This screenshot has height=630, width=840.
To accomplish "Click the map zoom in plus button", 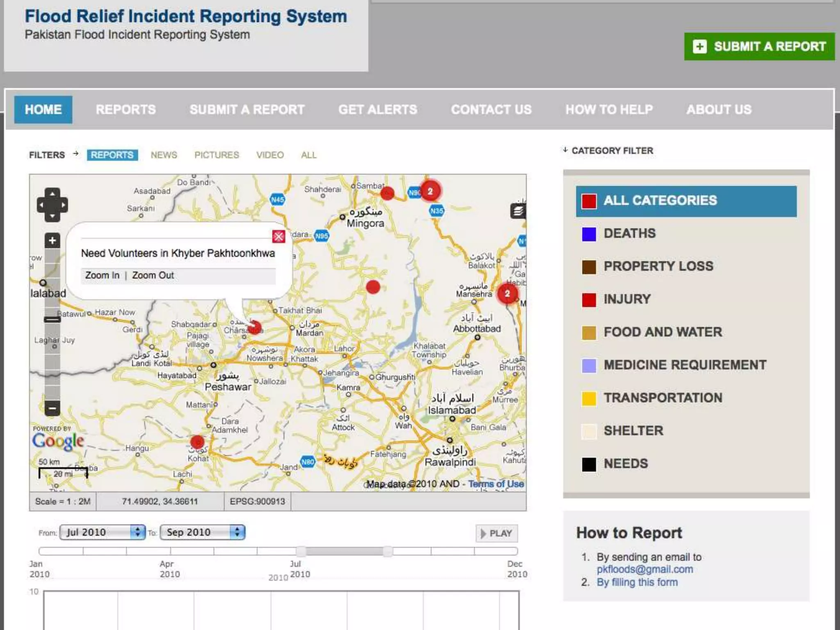I will click(52, 241).
